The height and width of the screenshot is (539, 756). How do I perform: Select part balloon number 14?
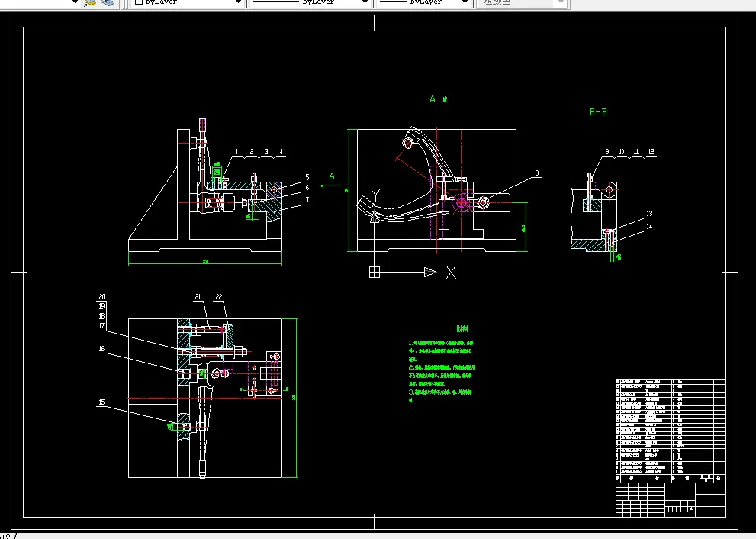[x=649, y=226]
